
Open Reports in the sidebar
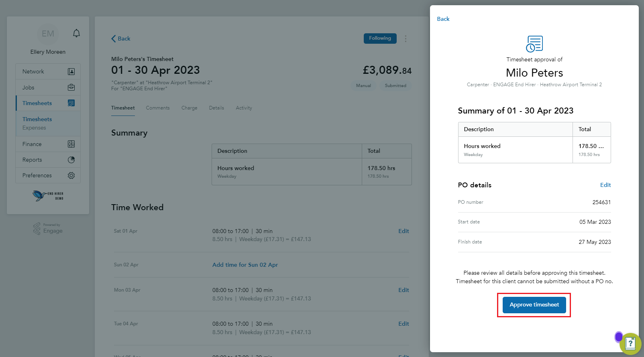[x=48, y=160]
